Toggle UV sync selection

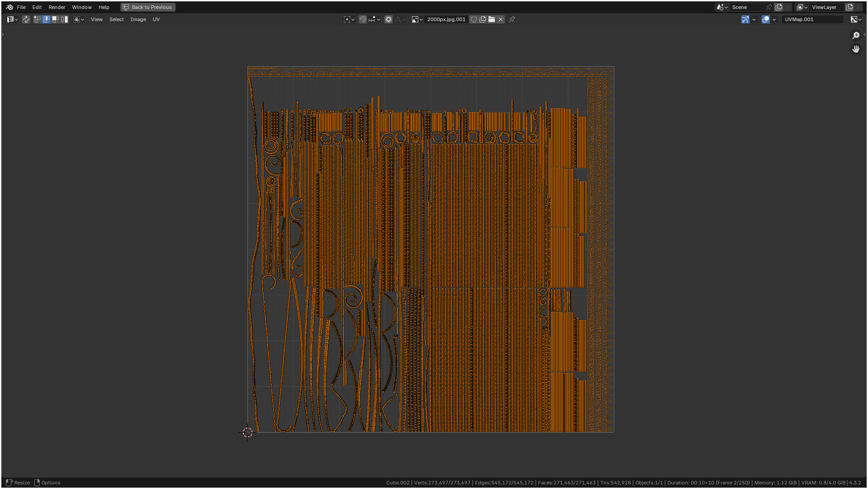pos(26,19)
